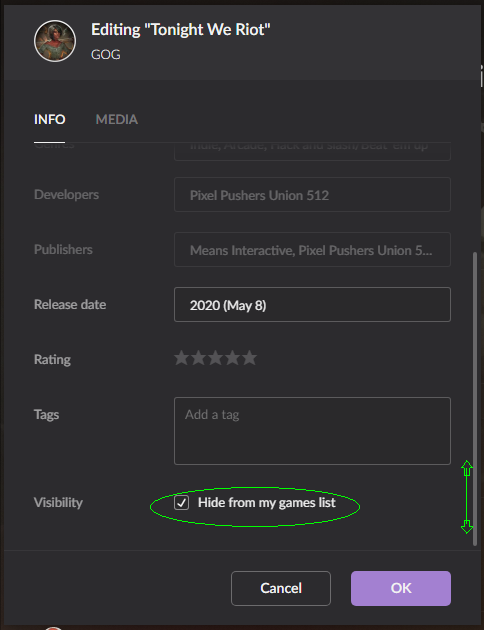Set rating to four stars
Screen dimensions: 484x630
click(x=233, y=358)
